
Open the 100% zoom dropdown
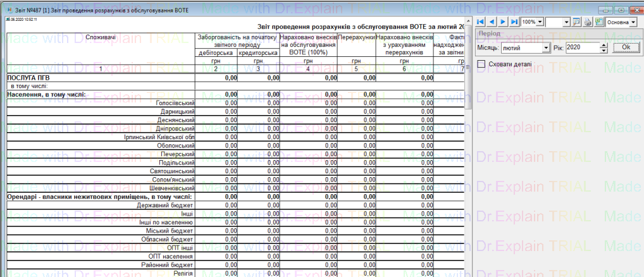[539, 22]
